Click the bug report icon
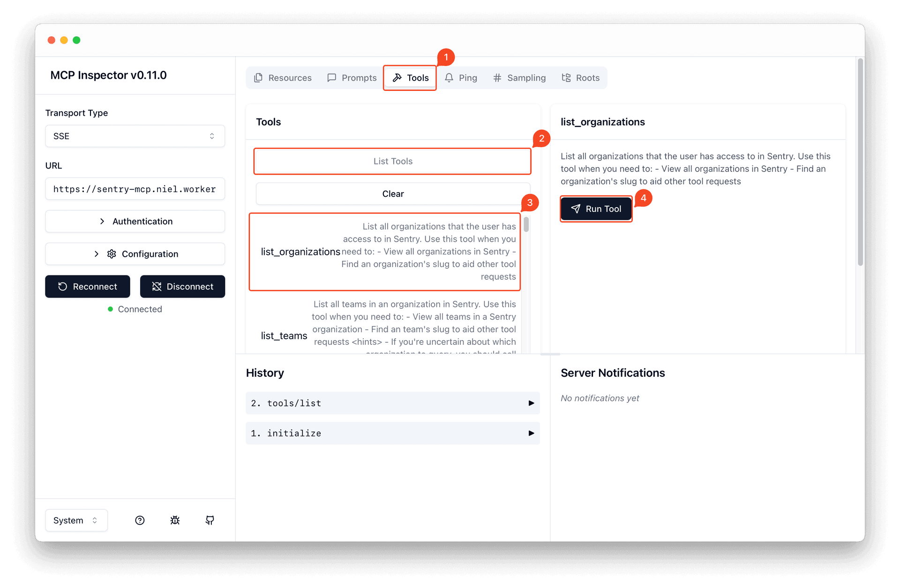Viewport: 900px width, 588px height. click(x=175, y=520)
